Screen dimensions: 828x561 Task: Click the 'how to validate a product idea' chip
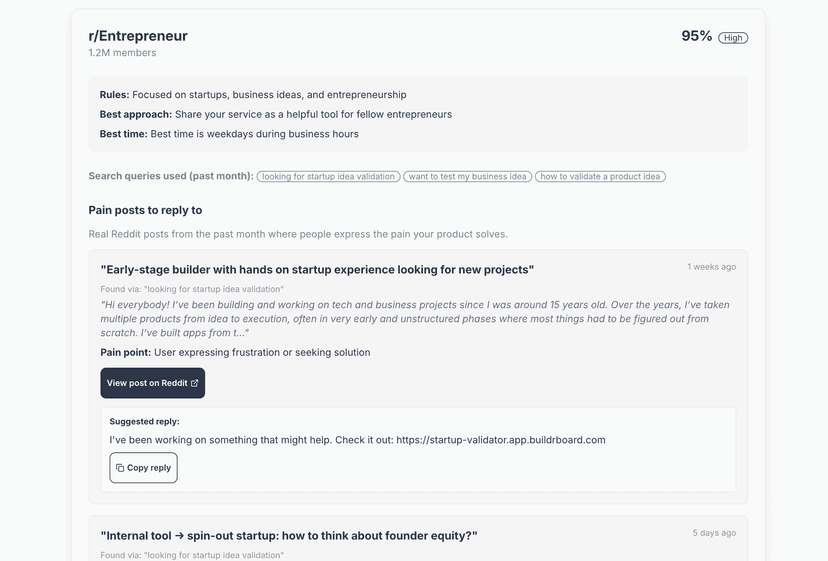point(600,177)
